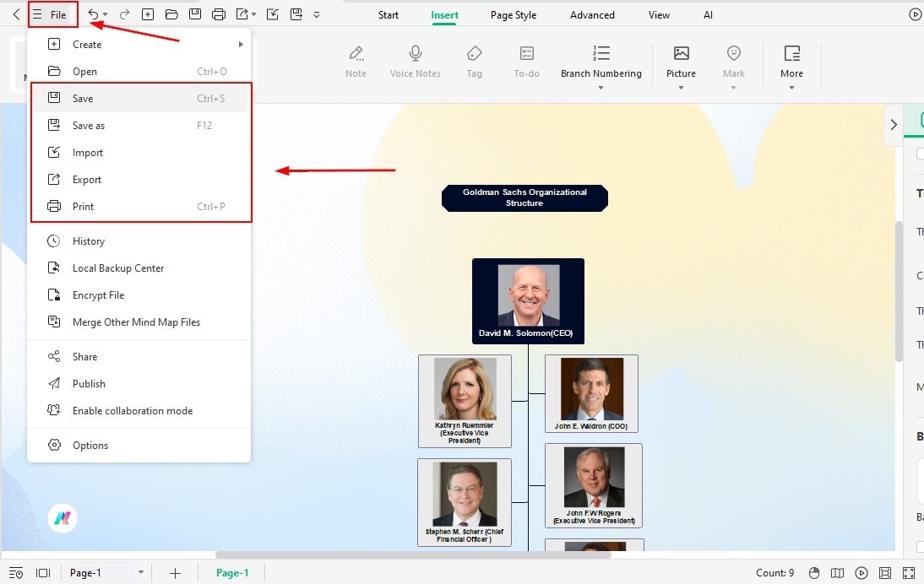Open the Page-1 dropdown in status bar
This screenshot has width=924, height=584.
141,572
